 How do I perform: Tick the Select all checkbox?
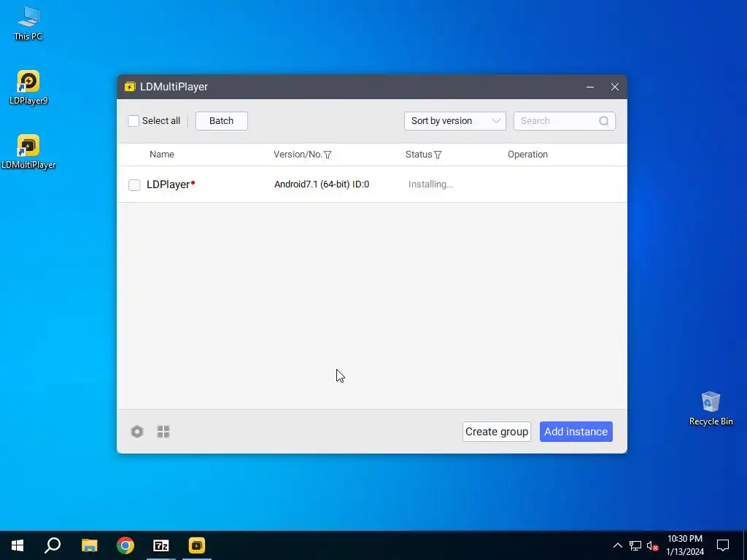pyautogui.click(x=133, y=121)
